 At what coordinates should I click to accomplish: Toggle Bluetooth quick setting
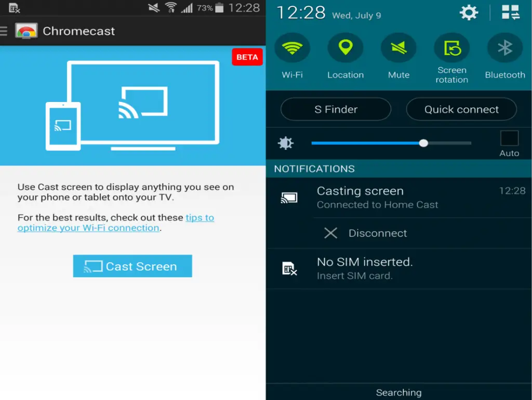coord(505,47)
